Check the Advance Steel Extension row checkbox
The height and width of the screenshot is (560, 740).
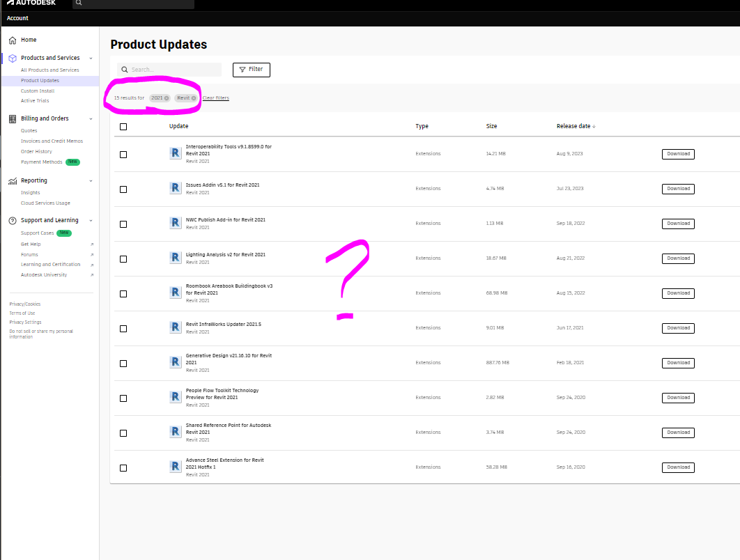tap(123, 468)
